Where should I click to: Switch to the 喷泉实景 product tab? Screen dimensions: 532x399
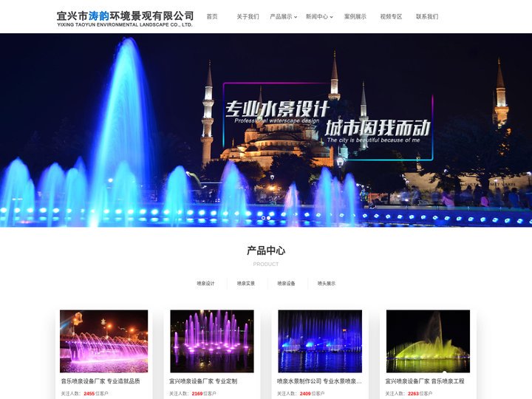coord(246,283)
